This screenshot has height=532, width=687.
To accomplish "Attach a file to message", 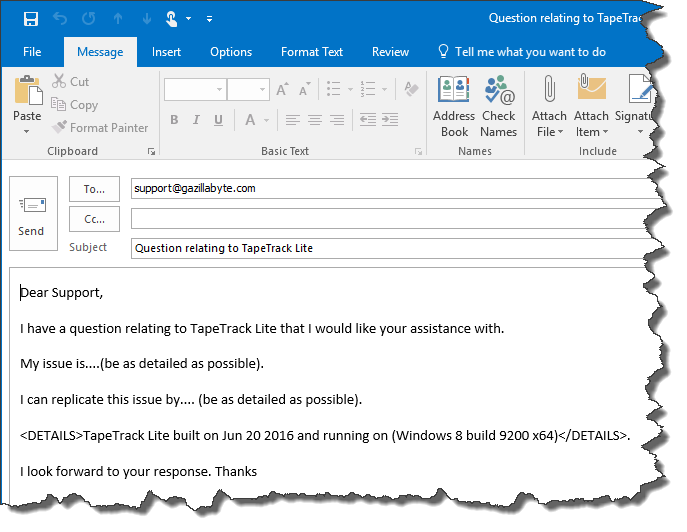I will [x=549, y=106].
